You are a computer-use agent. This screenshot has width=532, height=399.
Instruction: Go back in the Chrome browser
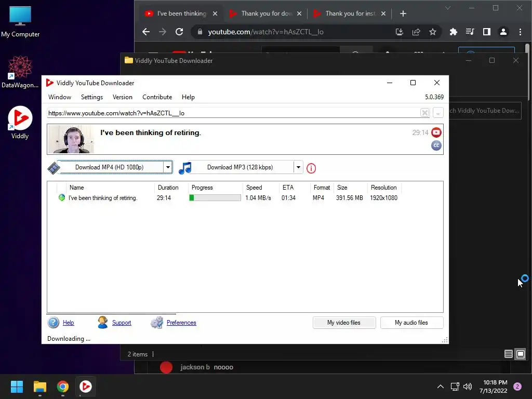click(146, 32)
